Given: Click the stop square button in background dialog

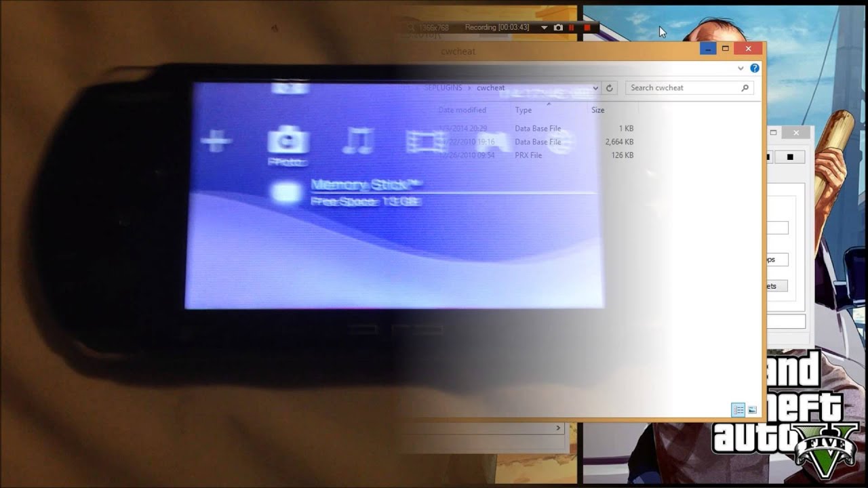Looking at the screenshot, I should tap(790, 157).
